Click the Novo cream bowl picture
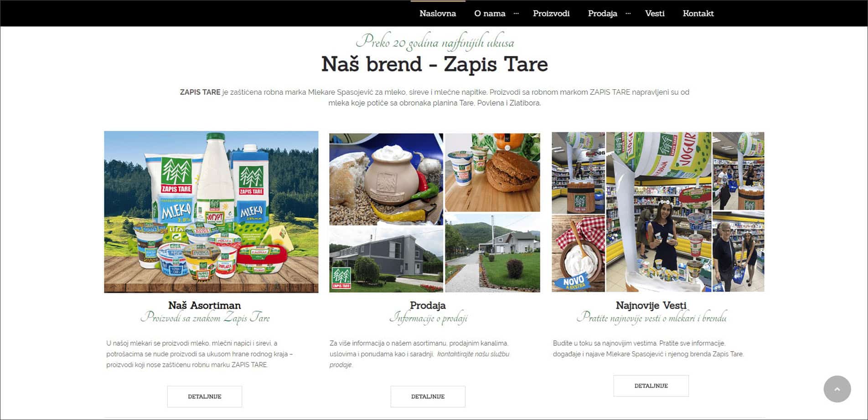 tap(578, 254)
